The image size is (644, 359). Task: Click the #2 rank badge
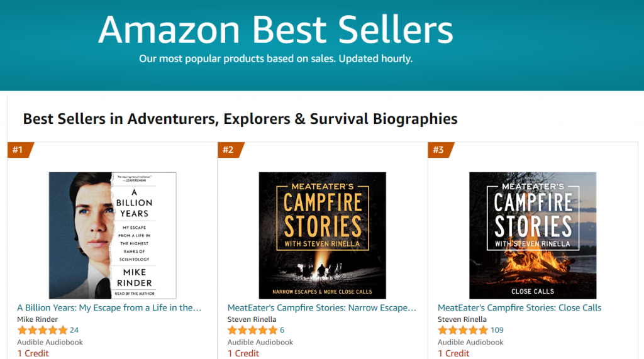229,150
